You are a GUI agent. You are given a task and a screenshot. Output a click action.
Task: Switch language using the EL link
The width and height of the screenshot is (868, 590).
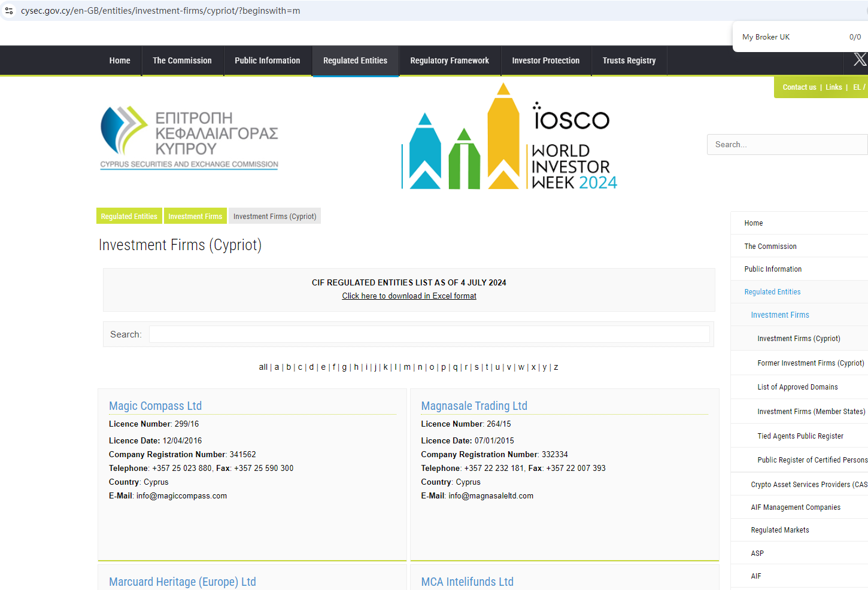click(x=857, y=87)
